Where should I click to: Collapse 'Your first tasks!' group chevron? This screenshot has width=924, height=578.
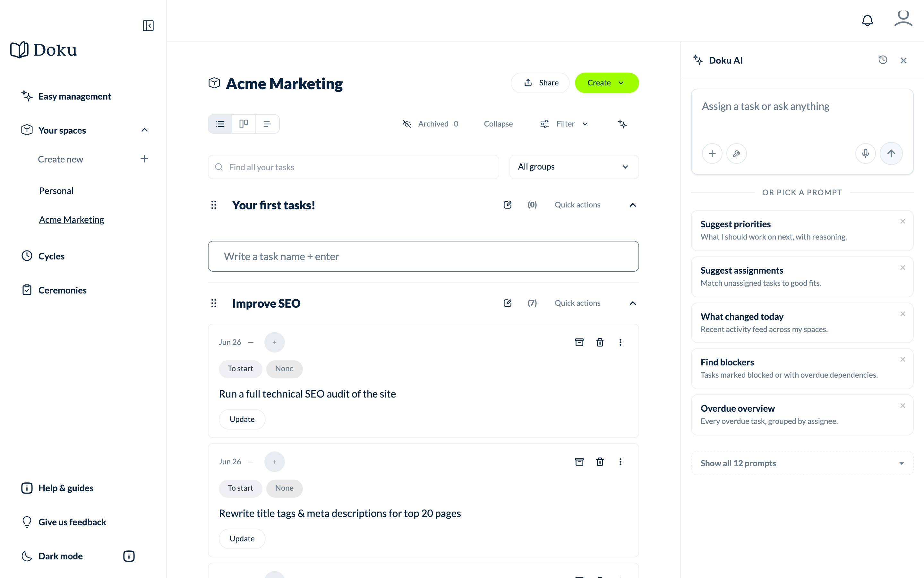click(633, 205)
